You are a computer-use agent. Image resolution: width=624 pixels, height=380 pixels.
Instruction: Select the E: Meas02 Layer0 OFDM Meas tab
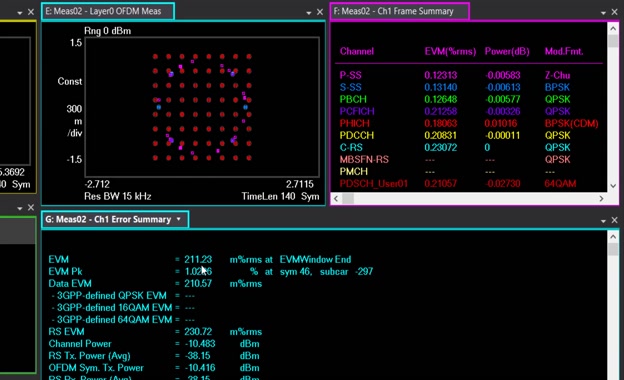(x=108, y=11)
